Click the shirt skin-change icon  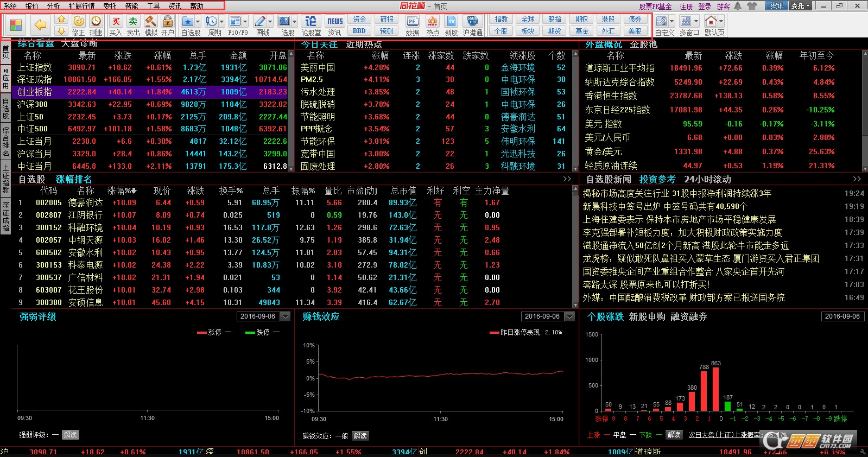click(752, 6)
